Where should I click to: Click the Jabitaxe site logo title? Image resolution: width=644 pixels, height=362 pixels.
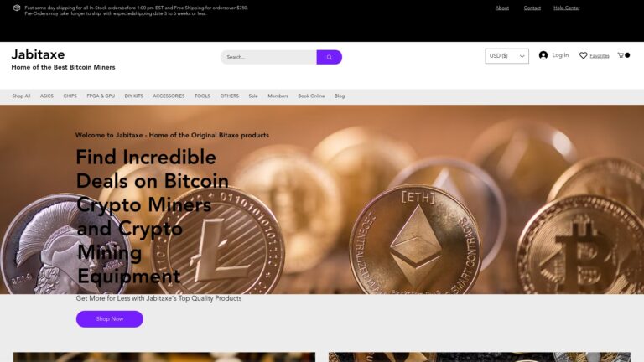point(38,54)
